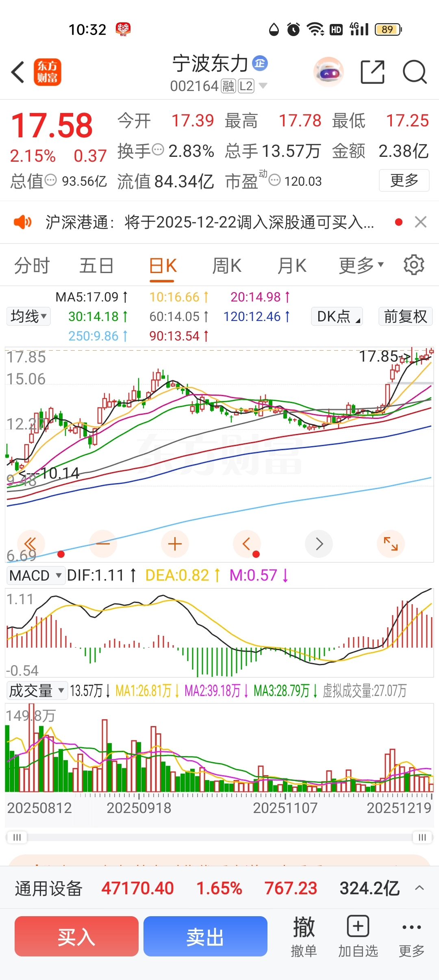Select the 日K tab
The height and width of the screenshot is (980, 439).
point(163,266)
